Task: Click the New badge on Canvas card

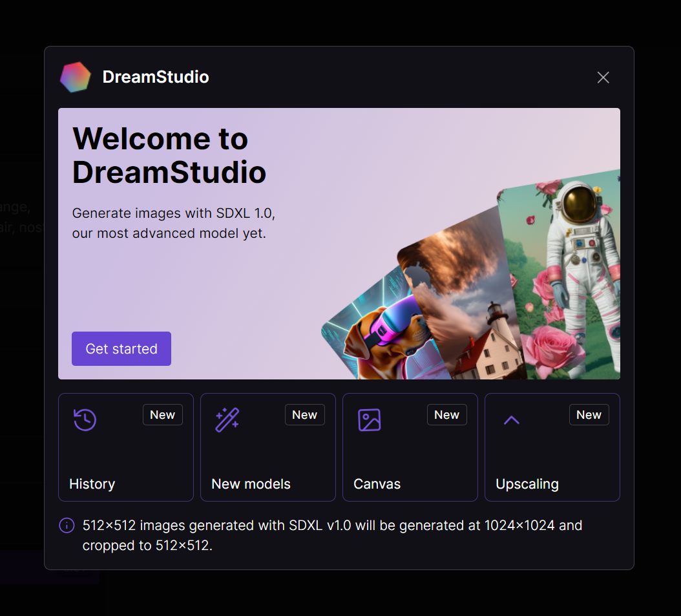Action: point(447,415)
